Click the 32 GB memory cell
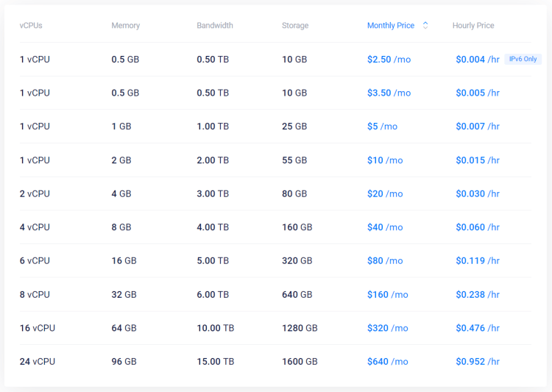Screen dimensions: 552x392 (x=124, y=294)
